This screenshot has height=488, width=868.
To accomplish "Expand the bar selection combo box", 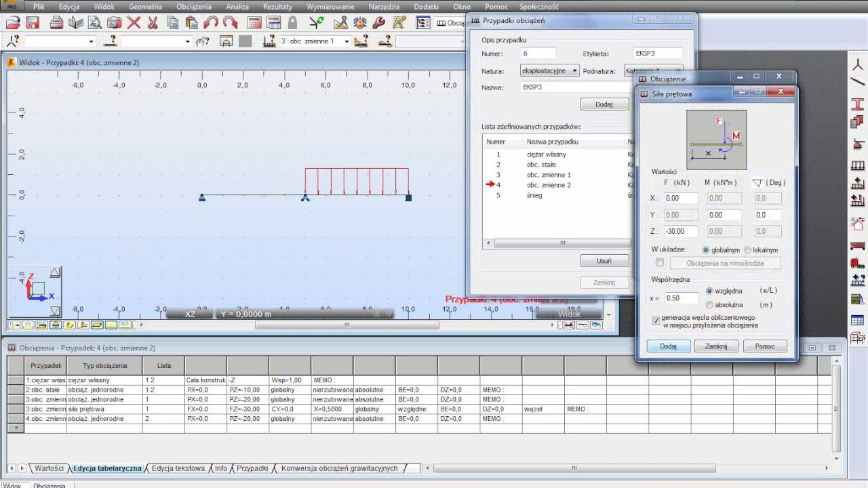I will tap(188, 41).
